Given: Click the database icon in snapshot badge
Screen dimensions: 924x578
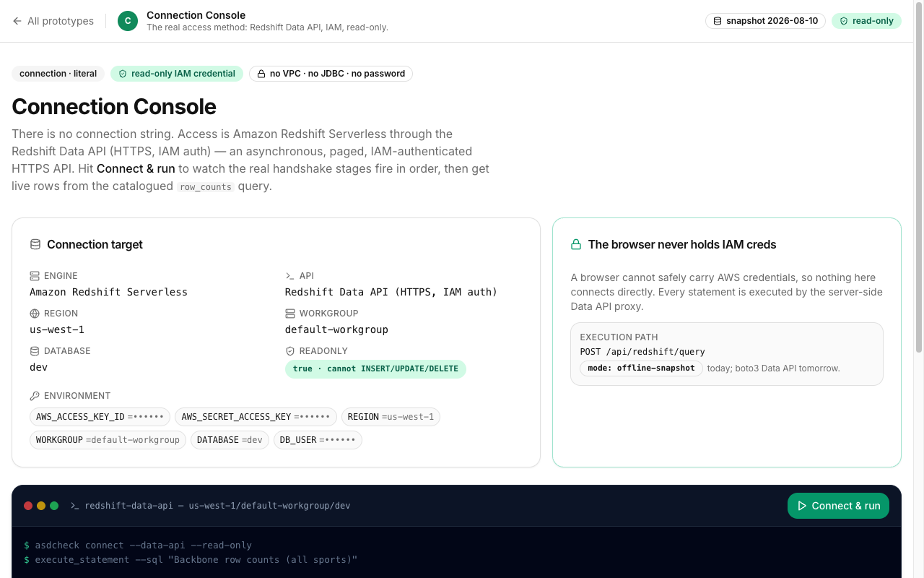Looking at the screenshot, I should coord(718,21).
